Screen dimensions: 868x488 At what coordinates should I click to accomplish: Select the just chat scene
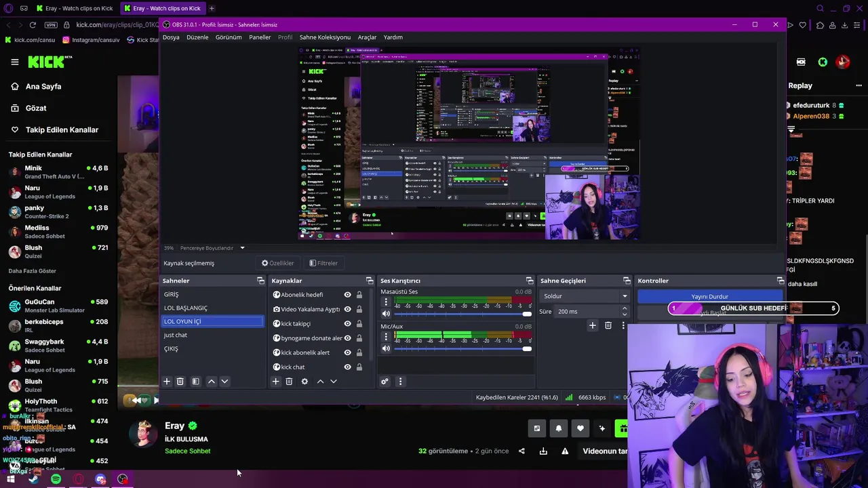point(213,335)
